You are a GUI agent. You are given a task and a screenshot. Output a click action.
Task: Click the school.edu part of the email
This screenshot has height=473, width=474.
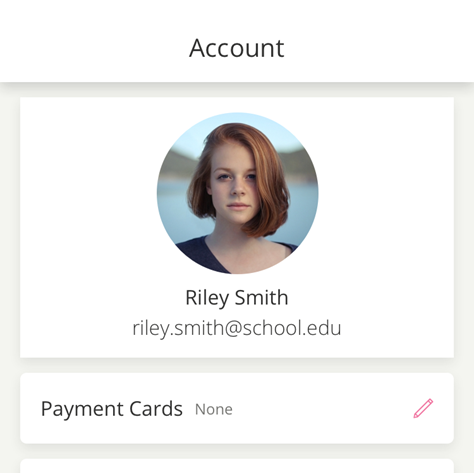click(292, 328)
